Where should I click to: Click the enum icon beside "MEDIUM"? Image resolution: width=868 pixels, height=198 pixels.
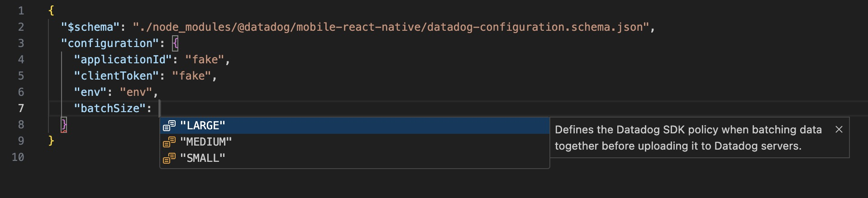[169, 142]
